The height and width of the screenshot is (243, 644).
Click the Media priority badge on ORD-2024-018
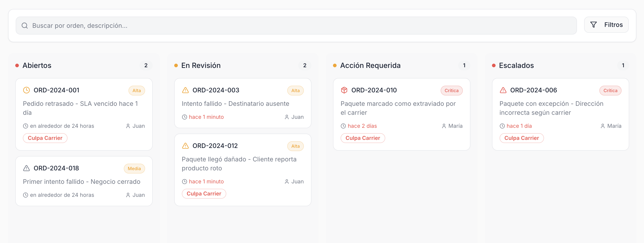[134, 169]
